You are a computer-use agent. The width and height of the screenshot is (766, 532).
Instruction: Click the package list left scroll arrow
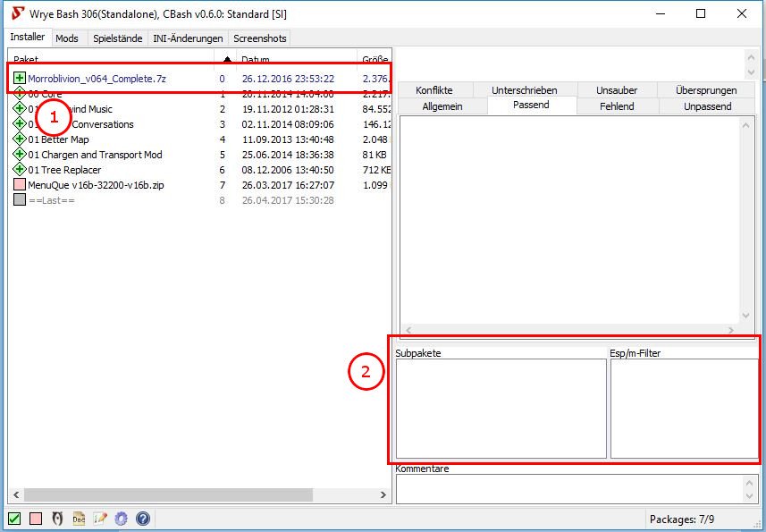(x=16, y=494)
